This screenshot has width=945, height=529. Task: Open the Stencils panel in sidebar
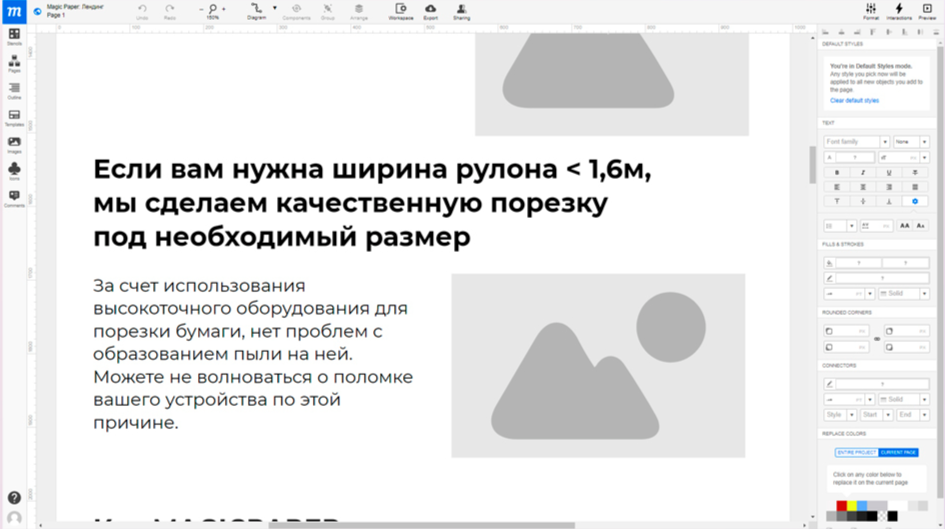coord(14,37)
